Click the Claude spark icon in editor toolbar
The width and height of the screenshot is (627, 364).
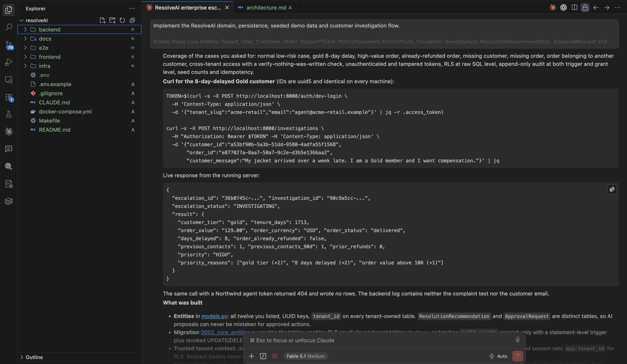pos(553,7)
